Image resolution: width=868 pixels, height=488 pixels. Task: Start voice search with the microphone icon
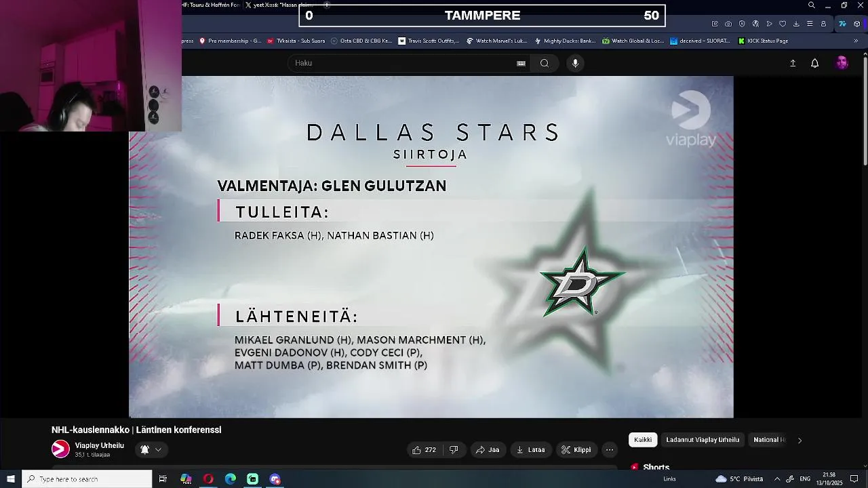575,63
